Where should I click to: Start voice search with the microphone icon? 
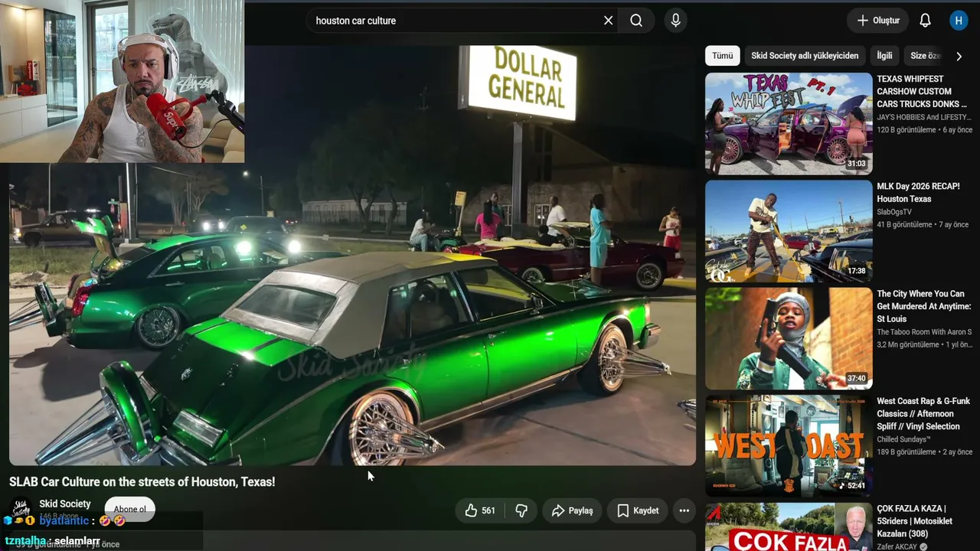point(675,21)
